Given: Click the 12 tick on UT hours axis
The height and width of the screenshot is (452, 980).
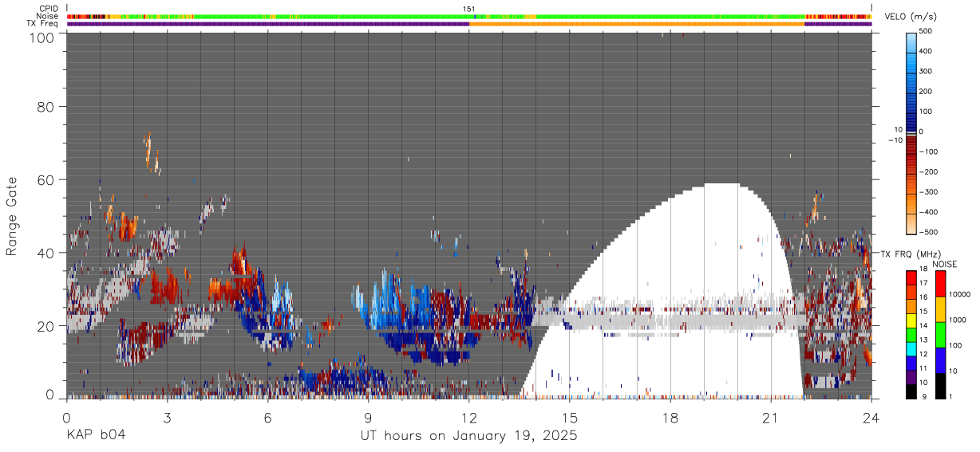Looking at the screenshot, I should pyautogui.click(x=469, y=417).
